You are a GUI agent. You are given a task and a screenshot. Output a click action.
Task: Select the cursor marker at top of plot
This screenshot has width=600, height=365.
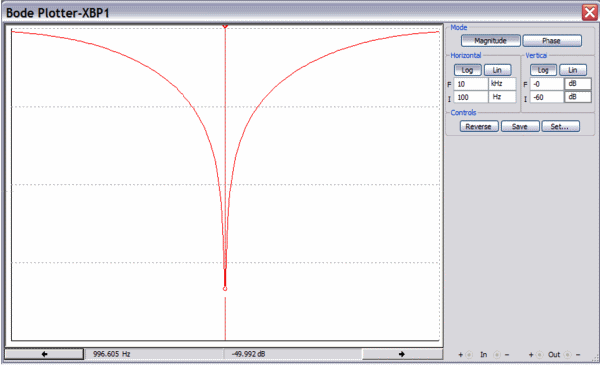click(225, 26)
